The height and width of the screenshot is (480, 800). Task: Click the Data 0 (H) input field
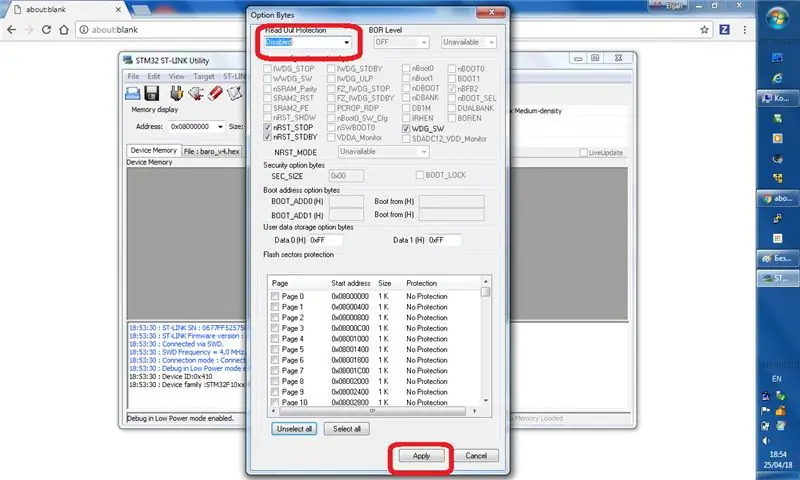pos(325,240)
